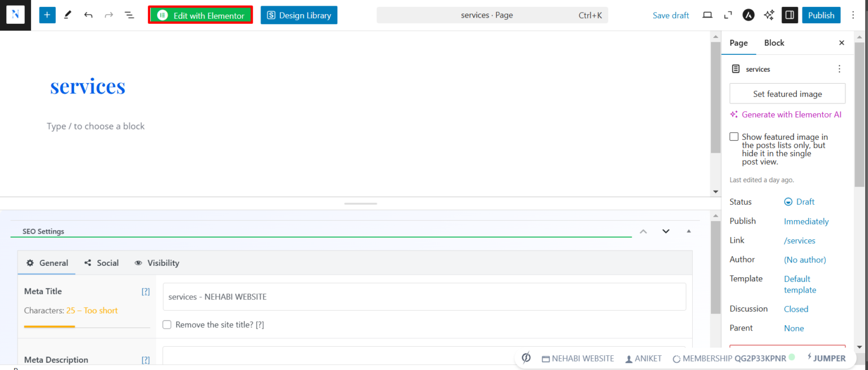Select the pencil Tools icon

(x=68, y=15)
